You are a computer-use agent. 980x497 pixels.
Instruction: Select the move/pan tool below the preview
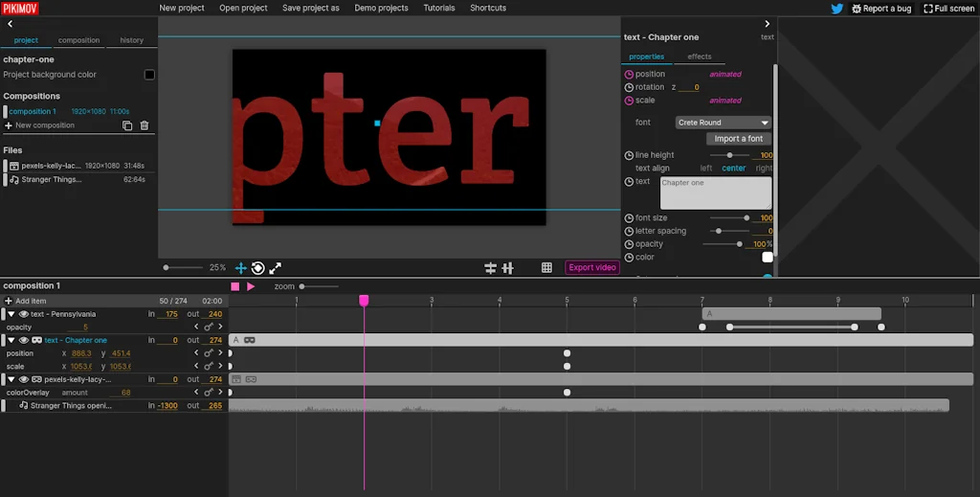pos(241,268)
